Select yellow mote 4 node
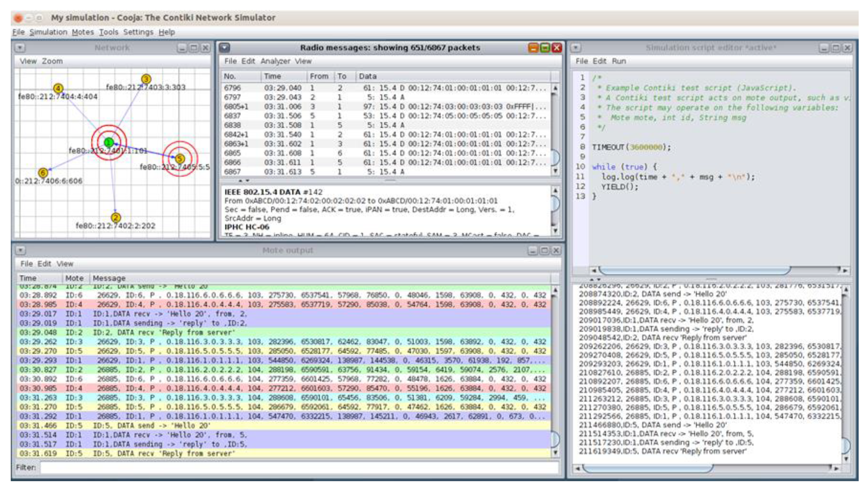The width and height of the screenshot is (868, 490). pos(58,88)
